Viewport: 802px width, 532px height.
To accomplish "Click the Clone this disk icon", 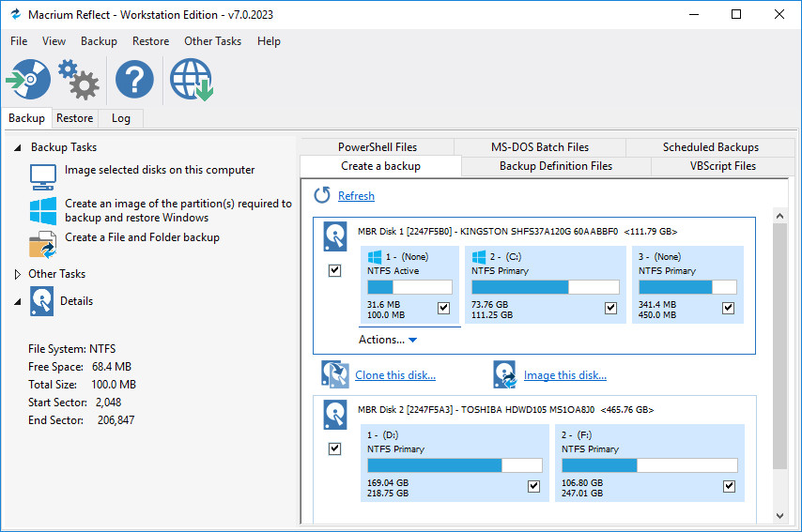I will (335, 374).
